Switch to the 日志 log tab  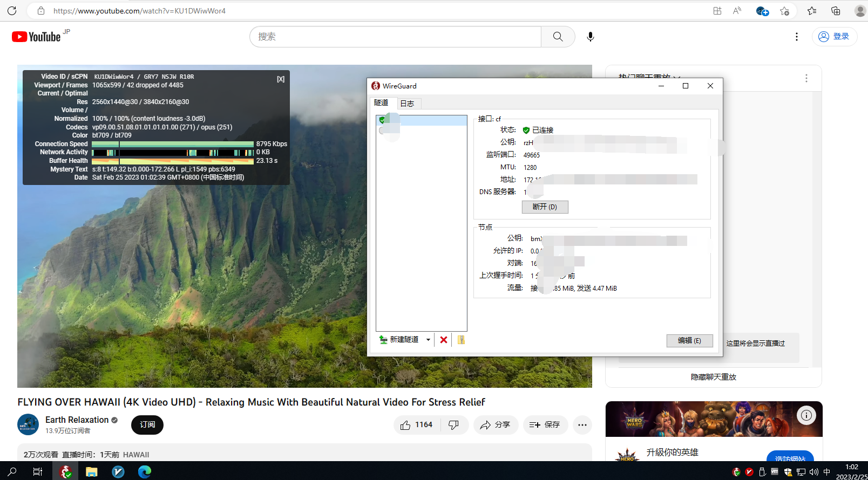pos(408,104)
